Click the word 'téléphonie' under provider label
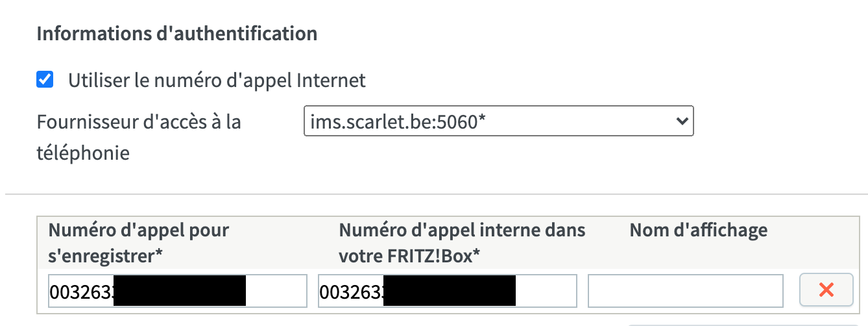The image size is (868, 326). coord(83,153)
